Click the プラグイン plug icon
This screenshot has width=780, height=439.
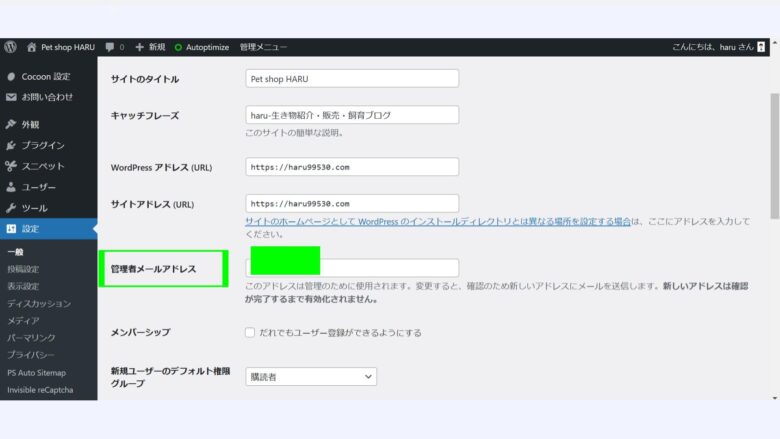11,145
